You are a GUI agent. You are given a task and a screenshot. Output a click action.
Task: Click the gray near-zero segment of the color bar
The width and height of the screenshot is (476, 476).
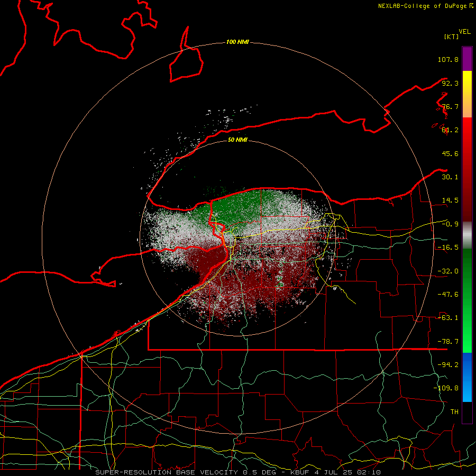pyautogui.click(x=467, y=235)
